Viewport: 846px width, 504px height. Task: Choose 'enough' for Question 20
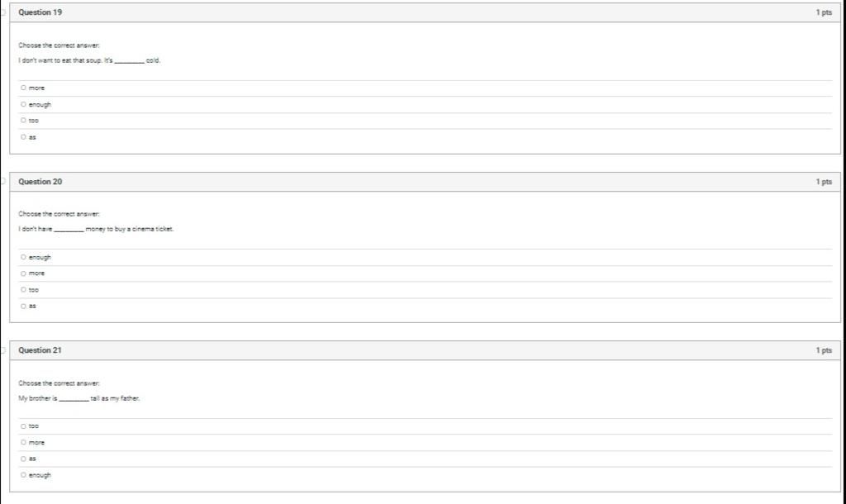coord(23,258)
